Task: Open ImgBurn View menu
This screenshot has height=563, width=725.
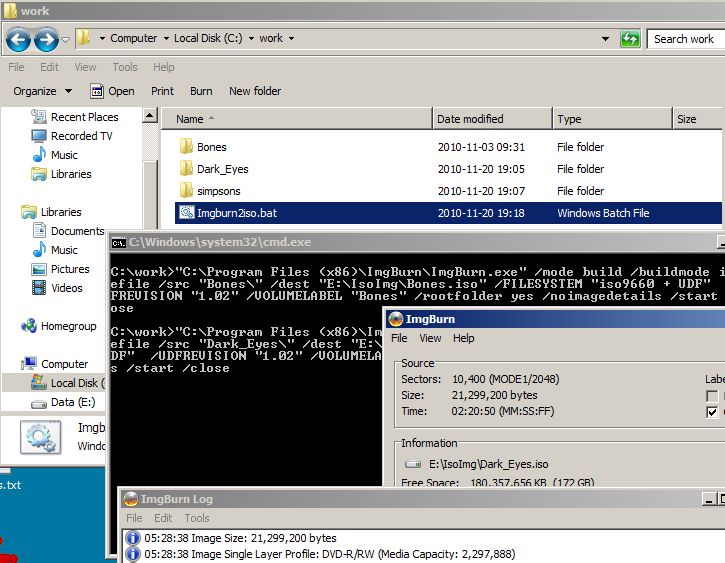Action: 430,338
